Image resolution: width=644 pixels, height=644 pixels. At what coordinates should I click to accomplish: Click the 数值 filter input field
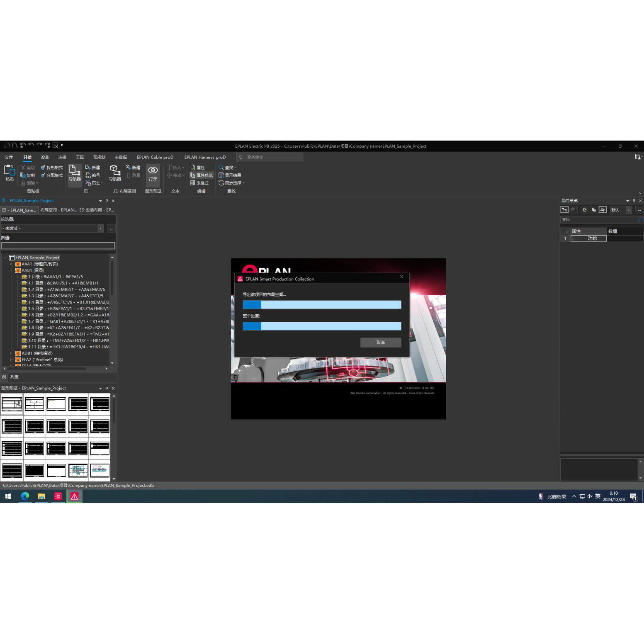click(58, 246)
